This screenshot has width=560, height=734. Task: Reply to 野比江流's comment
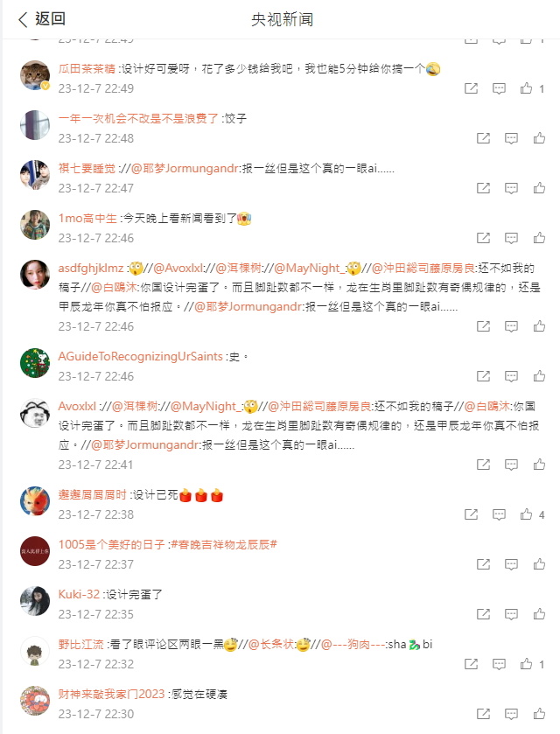tap(499, 664)
